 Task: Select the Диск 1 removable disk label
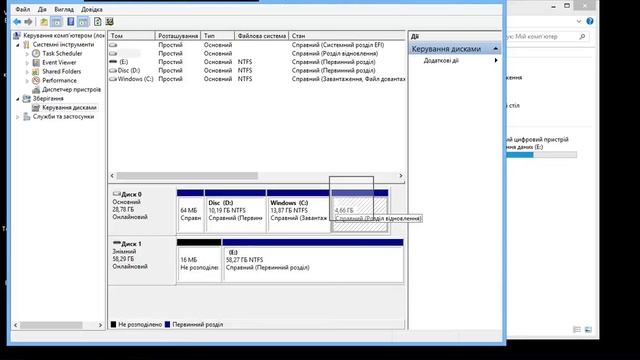pos(142,260)
